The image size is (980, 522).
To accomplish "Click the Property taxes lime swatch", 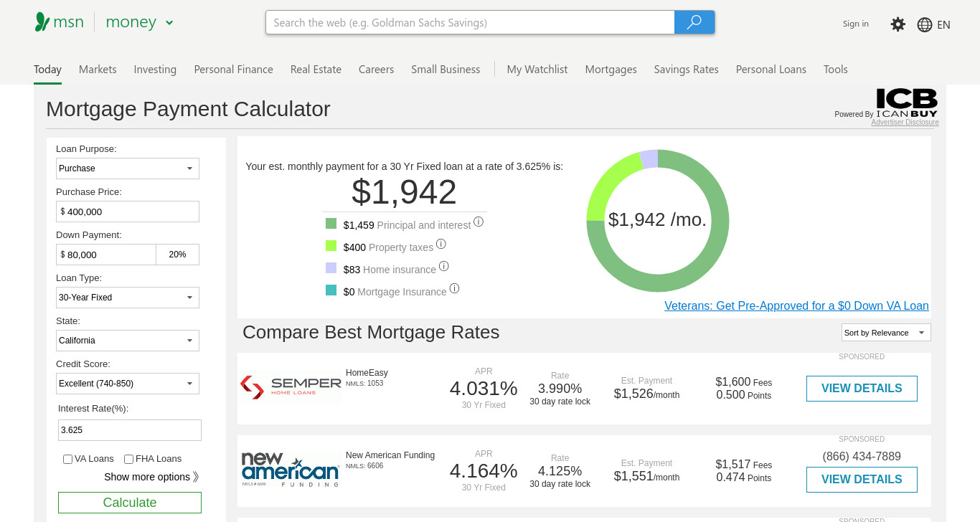I will (331, 246).
